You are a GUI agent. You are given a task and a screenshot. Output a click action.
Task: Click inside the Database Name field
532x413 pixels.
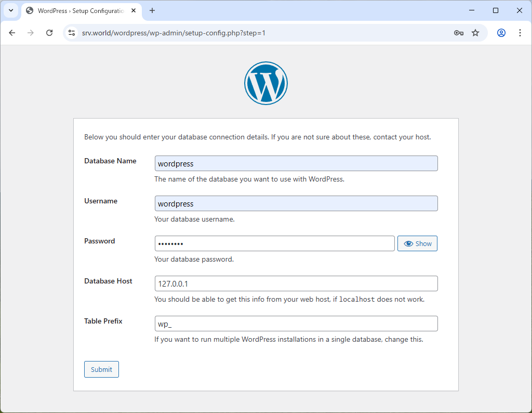point(296,163)
